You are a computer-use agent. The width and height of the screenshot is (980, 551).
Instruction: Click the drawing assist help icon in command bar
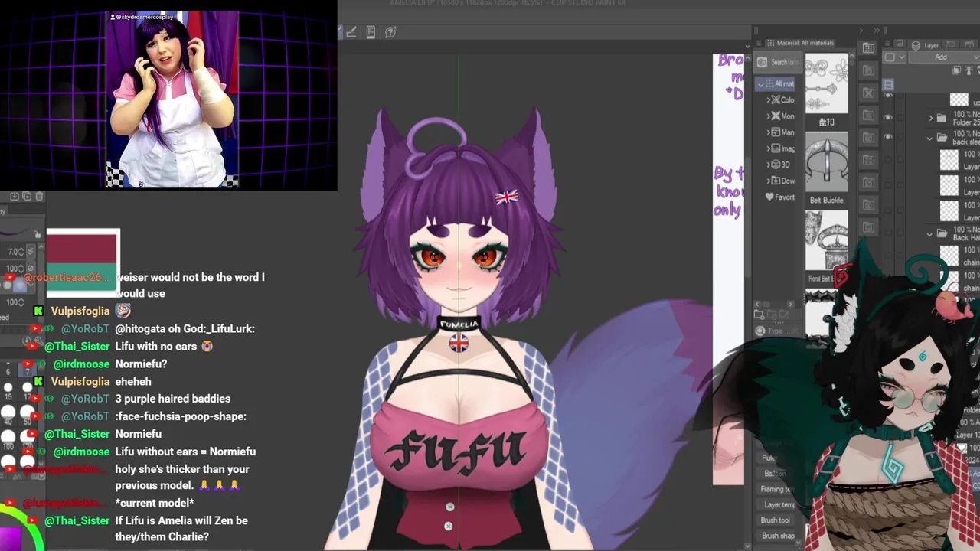click(390, 32)
